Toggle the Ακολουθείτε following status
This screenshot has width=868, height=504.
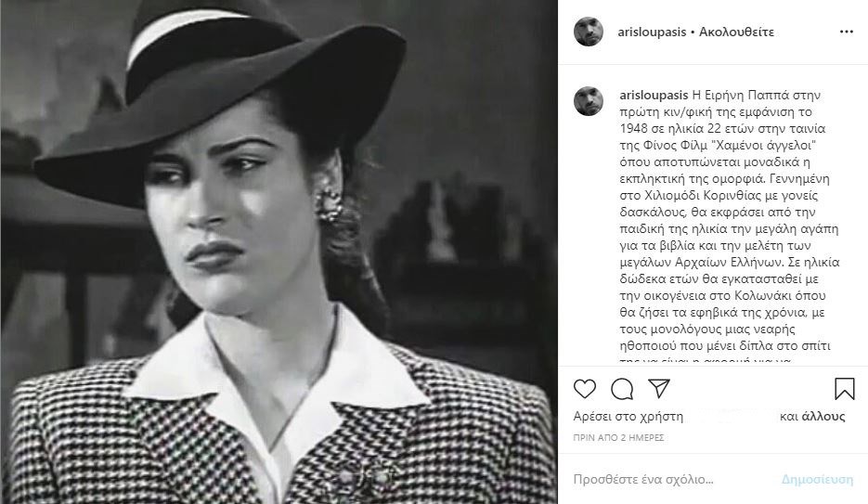coord(736,32)
